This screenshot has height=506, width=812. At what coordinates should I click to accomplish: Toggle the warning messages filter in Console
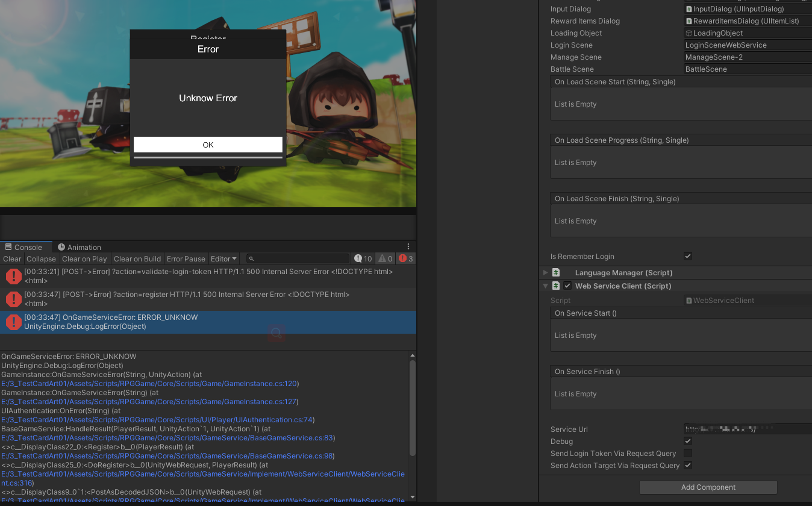pyautogui.click(x=384, y=258)
